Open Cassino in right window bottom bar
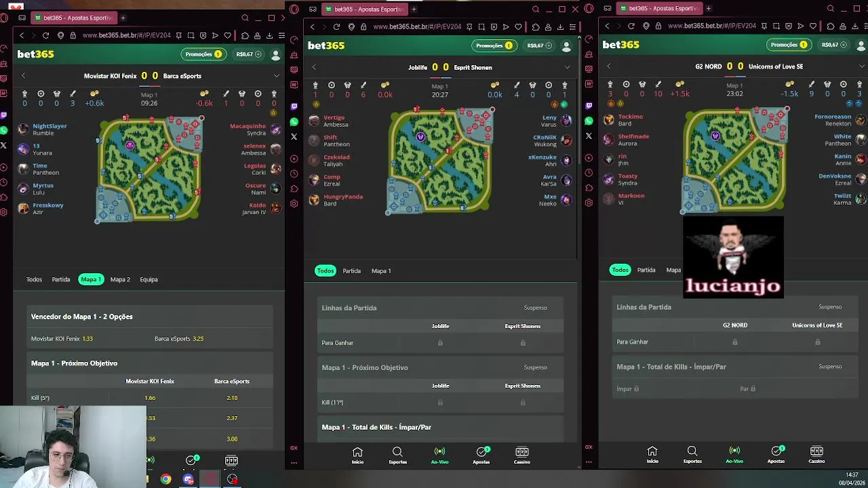Screen dimensions: 868x488 [x=816, y=455]
